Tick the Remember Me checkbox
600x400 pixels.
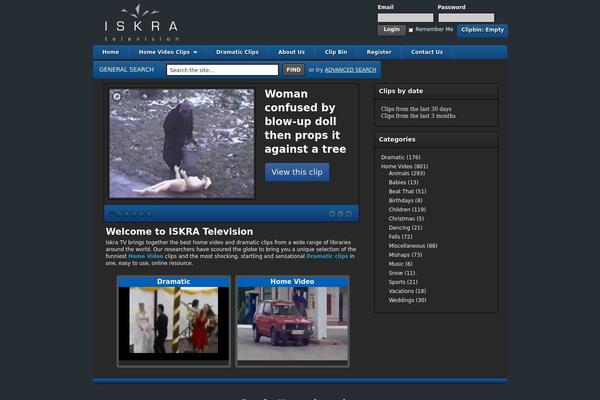click(x=411, y=30)
